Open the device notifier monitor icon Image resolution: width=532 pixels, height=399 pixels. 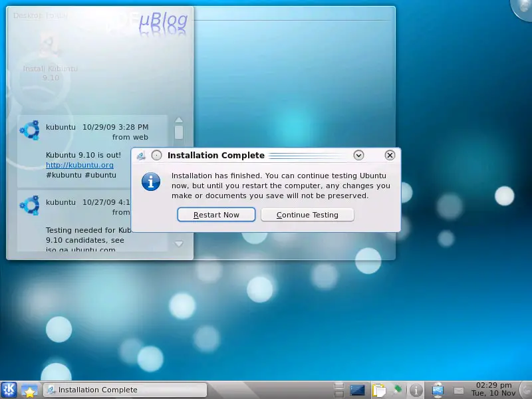click(x=438, y=390)
